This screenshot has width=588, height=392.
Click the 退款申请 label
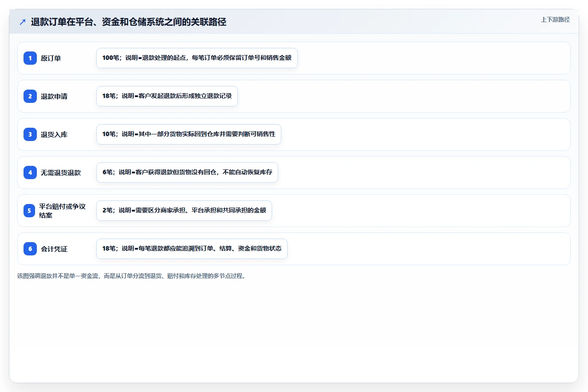point(54,96)
